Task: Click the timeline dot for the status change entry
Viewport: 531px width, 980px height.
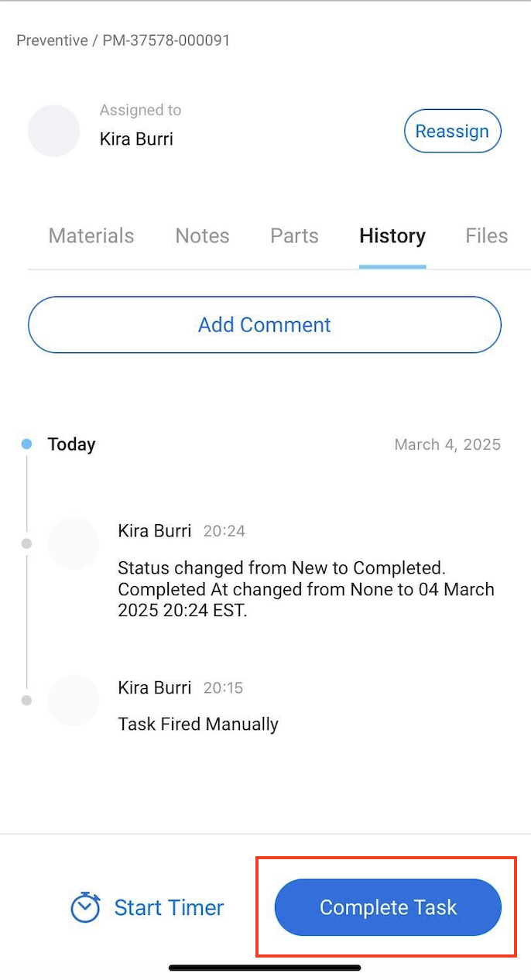Action: [27, 543]
